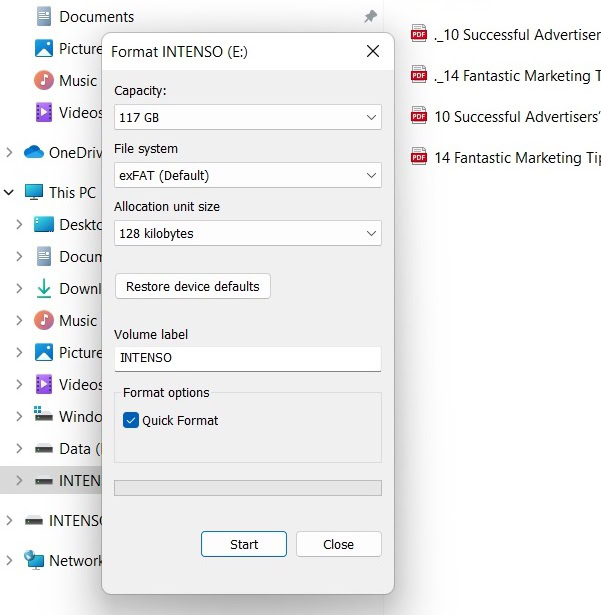601x615 pixels.
Task: Click the Windows drive icon
Action: click(x=44, y=415)
